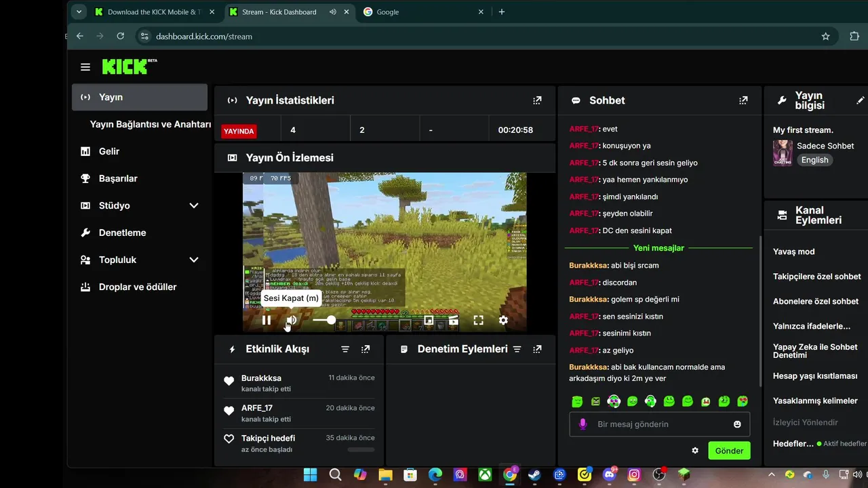Open Discord from the taskbar
The image size is (868, 488).
coord(609,474)
